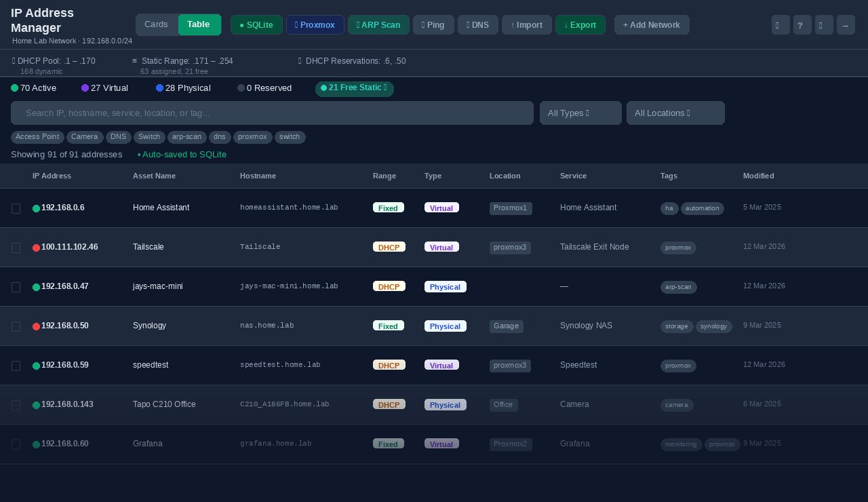Image resolution: width=868 pixels, height=502 pixels.
Task: Click the DHCP range badge for Tailscale
Action: (x=389, y=247)
